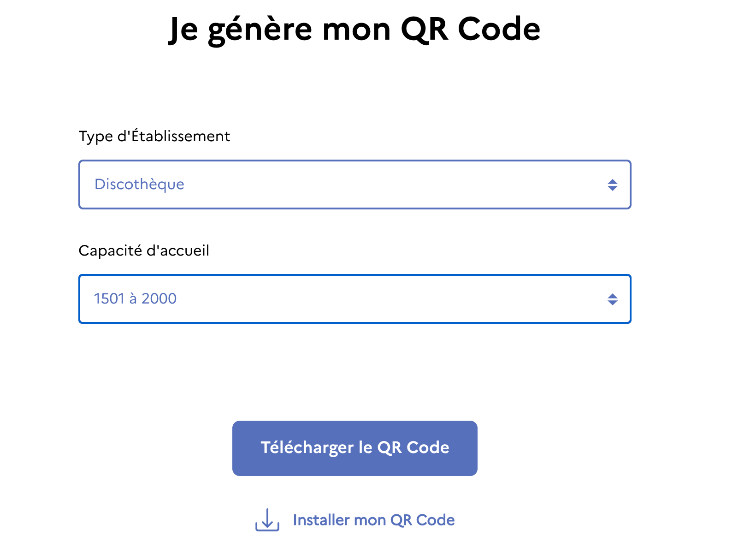756x548 pixels.
Task: Open the Capacité d'accueil dropdown
Action: tap(354, 299)
